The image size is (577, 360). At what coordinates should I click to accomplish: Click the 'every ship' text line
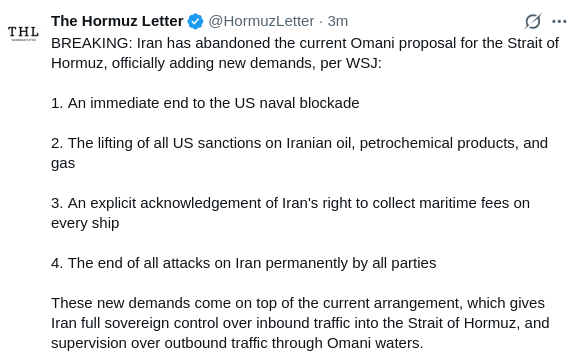pos(85,223)
